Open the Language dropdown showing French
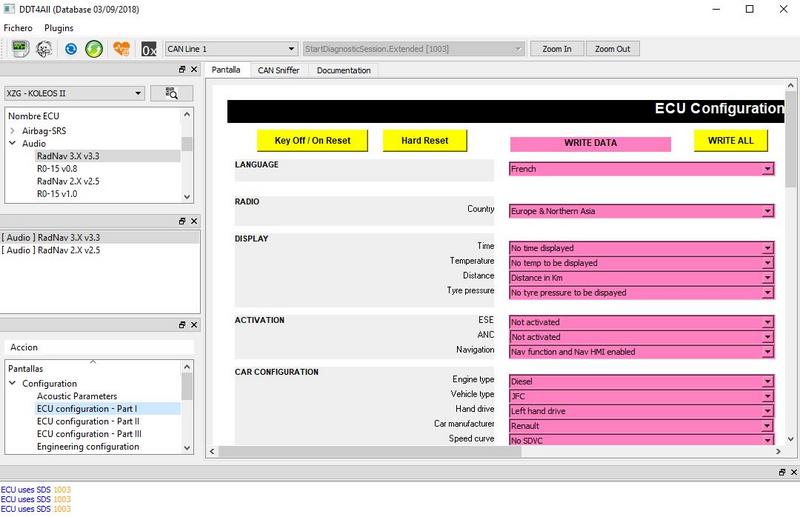The width and height of the screenshot is (800, 517). 641,169
